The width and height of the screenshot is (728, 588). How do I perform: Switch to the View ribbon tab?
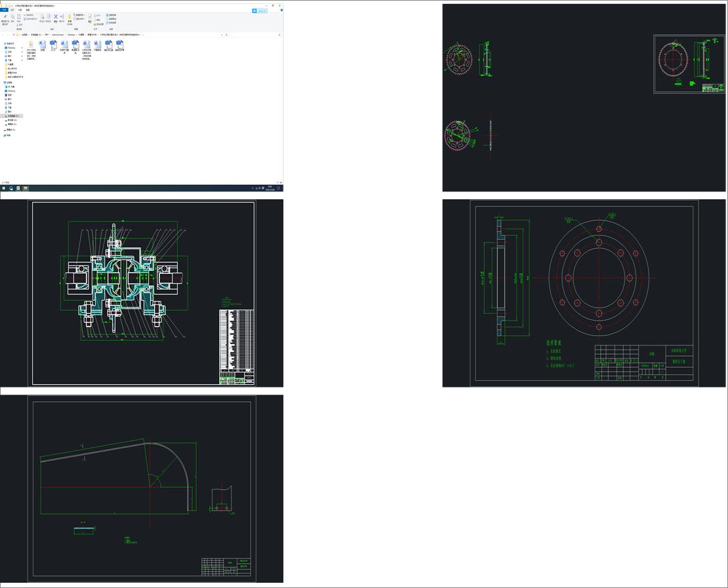27,10
